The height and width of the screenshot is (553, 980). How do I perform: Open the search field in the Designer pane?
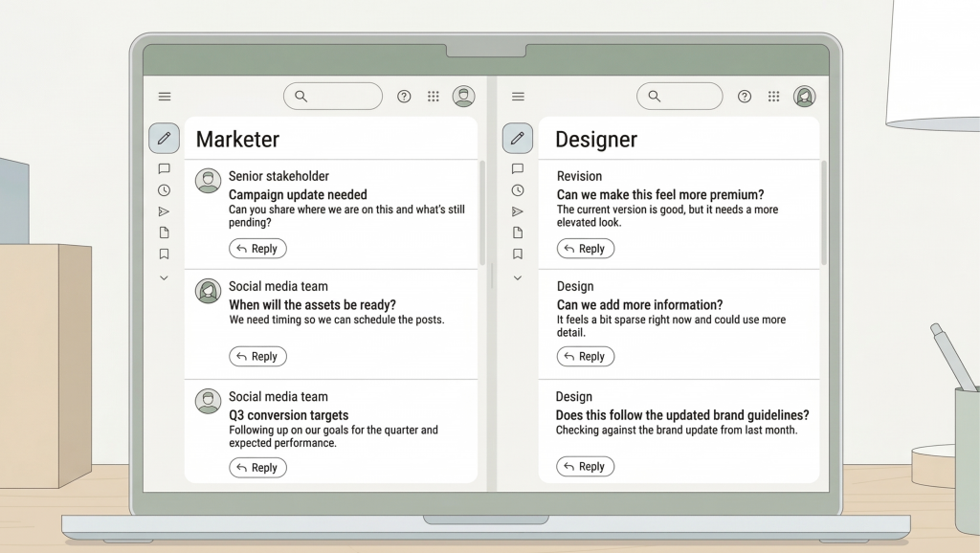coord(679,96)
